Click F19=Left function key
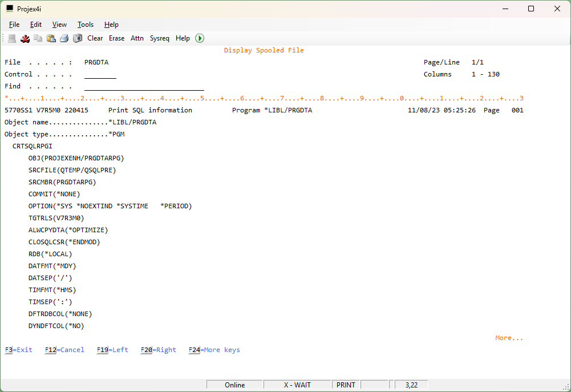Viewport: 571px width, 392px height. pos(112,350)
